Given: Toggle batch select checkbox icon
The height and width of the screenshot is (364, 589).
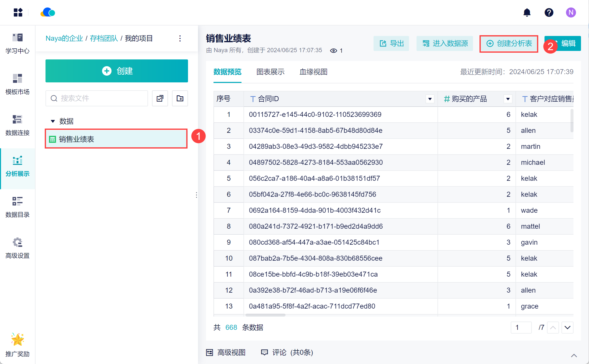Looking at the screenshot, I should click(160, 98).
